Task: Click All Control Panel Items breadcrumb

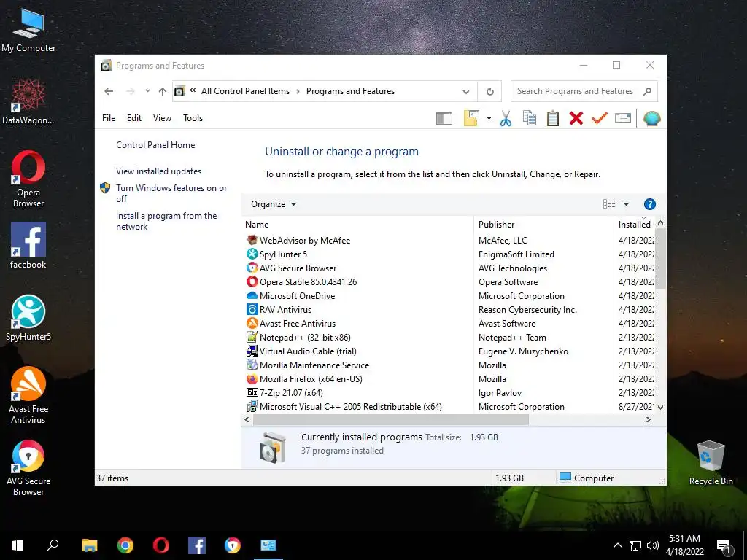Action: [x=245, y=91]
